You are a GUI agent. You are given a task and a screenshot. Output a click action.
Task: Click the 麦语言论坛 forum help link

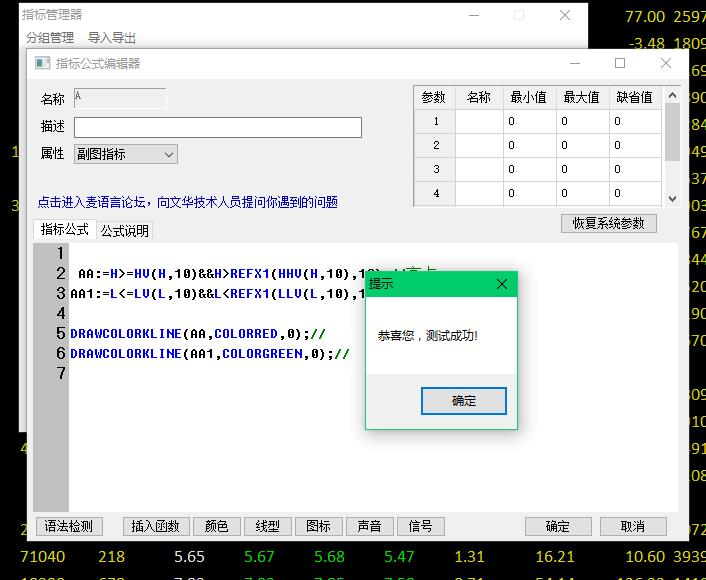point(188,202)
